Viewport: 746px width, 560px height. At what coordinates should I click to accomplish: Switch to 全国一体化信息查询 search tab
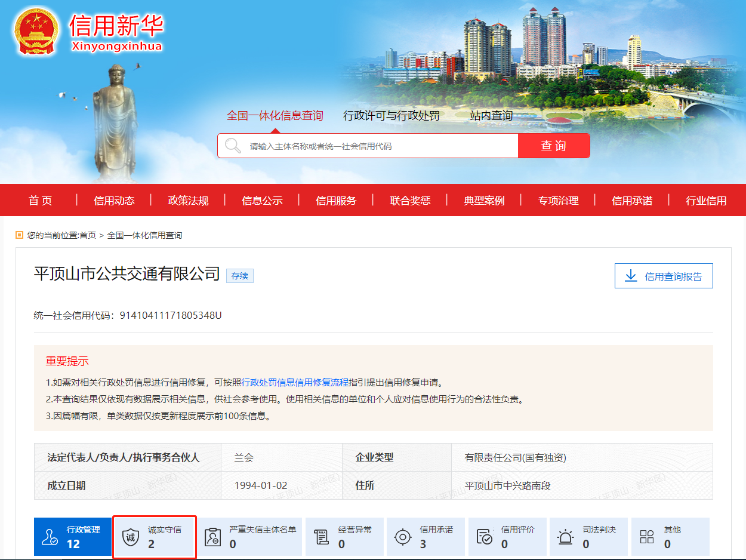click(x=275, y=115)
